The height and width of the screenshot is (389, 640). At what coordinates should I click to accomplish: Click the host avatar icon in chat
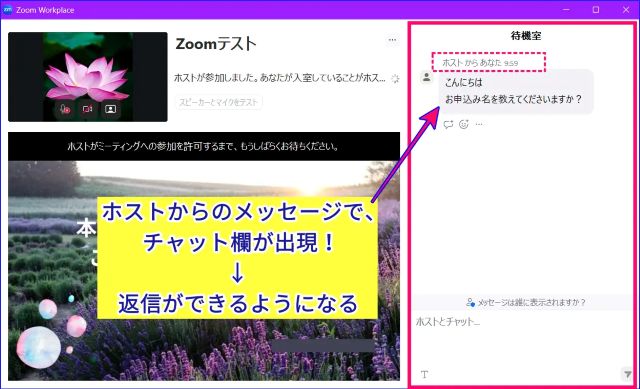(x=427, y=77)
